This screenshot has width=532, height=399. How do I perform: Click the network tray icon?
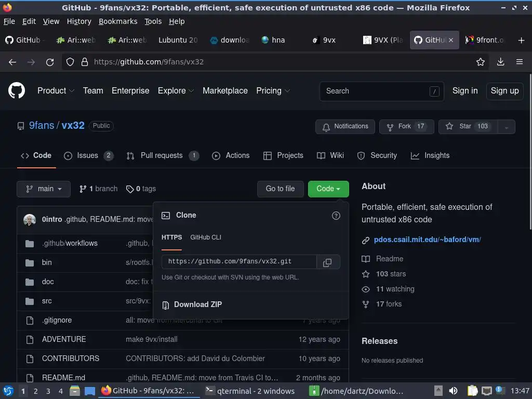click(x=486, y=391)
